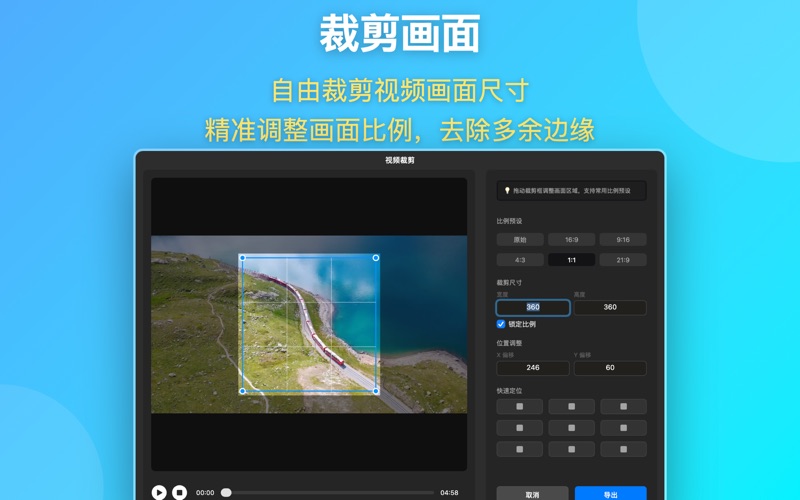This screenshot has height=500, width=800.
Task: Play the video preview
Action: pyautogui.click(x=159, y=492)
